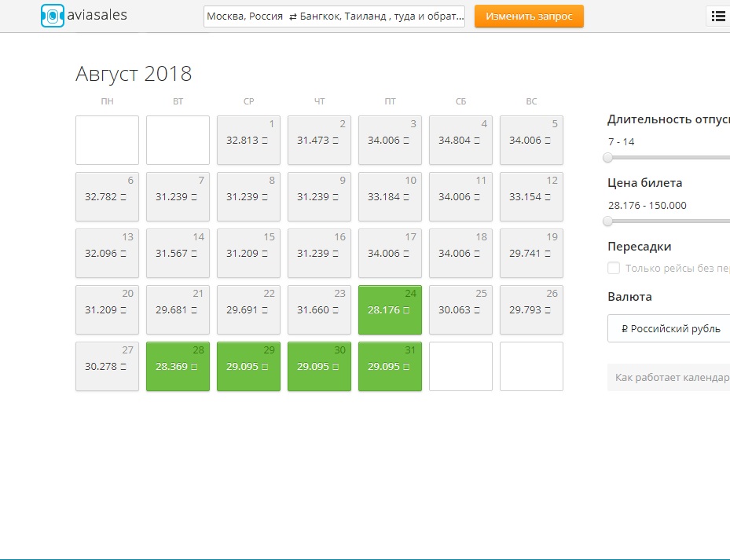Choose August 21 with price 29.681
730x560 pixels.
178,310
